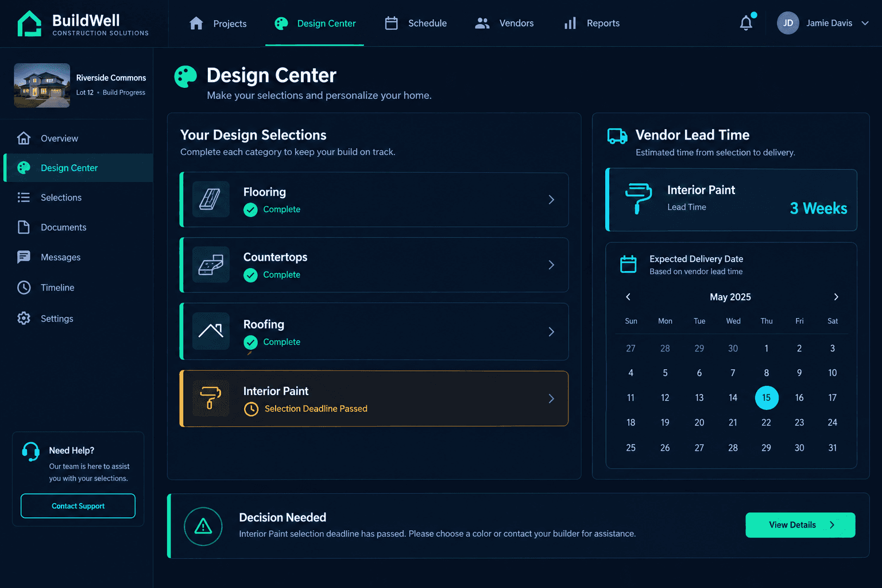
Task: Select May 15 highlighted calendar date
Action: pyautogui.click(x=767, y=397)
